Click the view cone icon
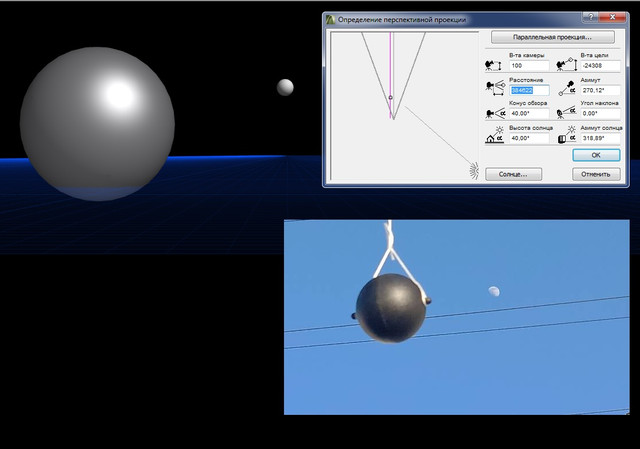 (x=495, y=113)
